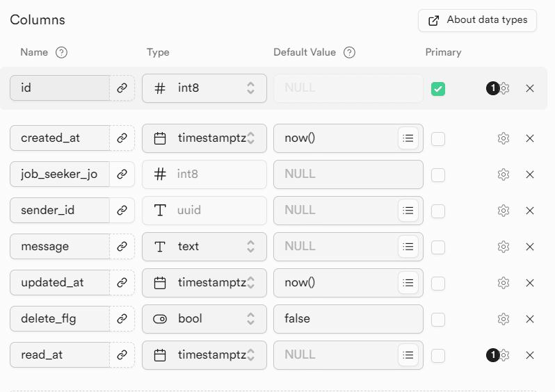Remove the delete_flg column with X icon
555x392 pixels.
coord(530,319)
